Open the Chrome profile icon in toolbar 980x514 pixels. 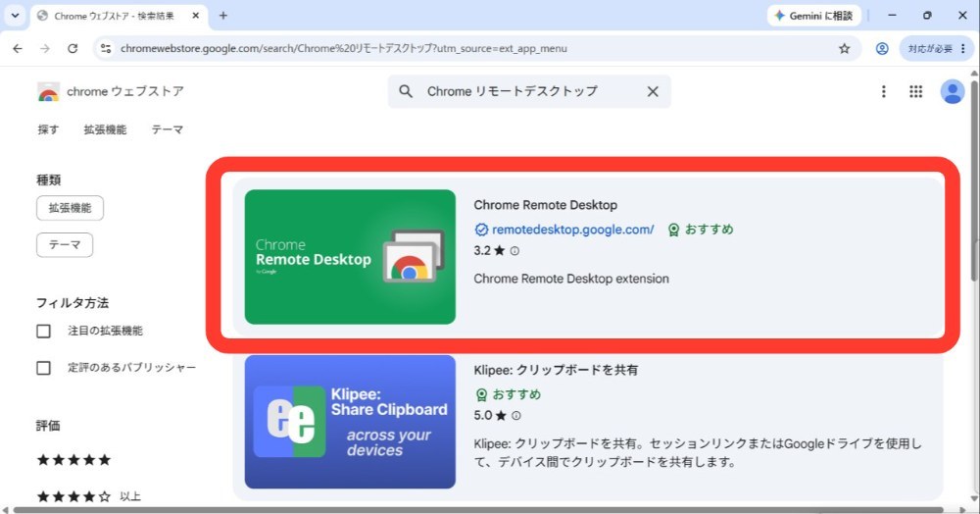point(882,49)
